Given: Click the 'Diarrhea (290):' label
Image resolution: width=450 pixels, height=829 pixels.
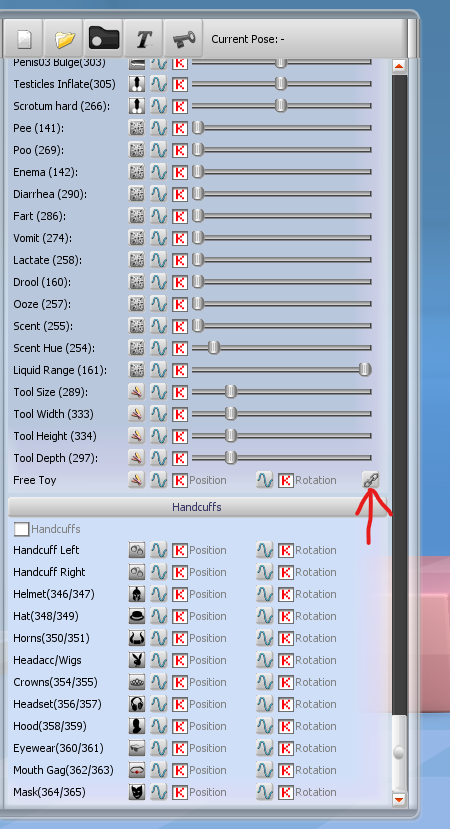Looking at the screenshot, I should click(50, 194).
